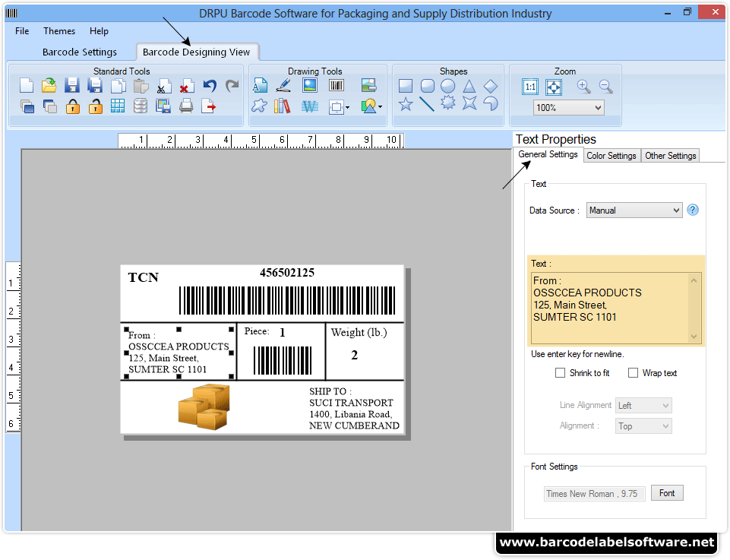
Task: Show the grid on the label
Action: click(x=118, y=106)
